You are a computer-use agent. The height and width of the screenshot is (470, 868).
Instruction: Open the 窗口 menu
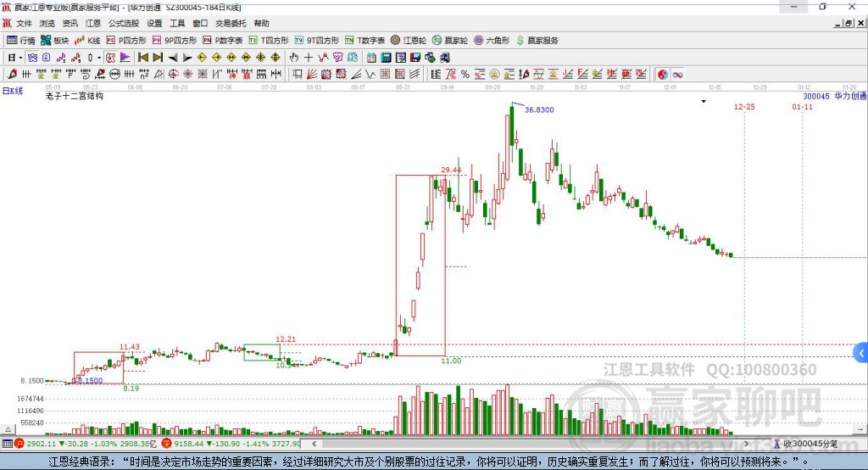pos(200,23)
